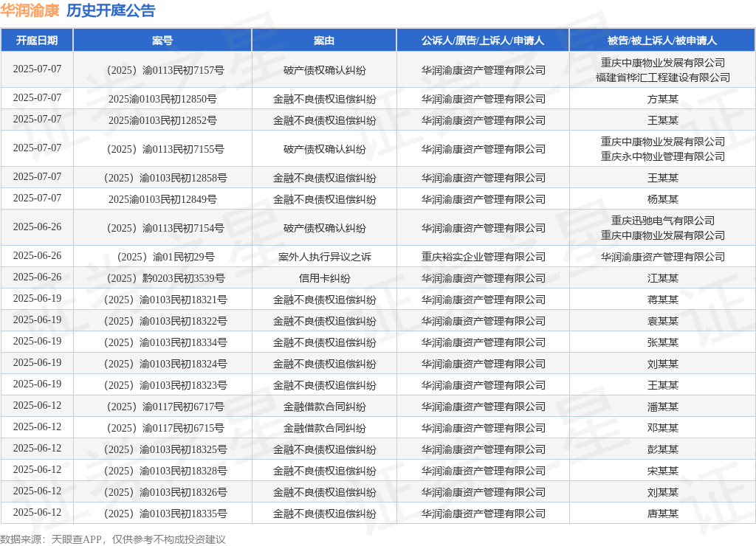Click 重庆裕实企业管理有限公司 plaintiff cell
This screenshot has width=756, height=546.
pyautogui.click(x=483, y=258)
